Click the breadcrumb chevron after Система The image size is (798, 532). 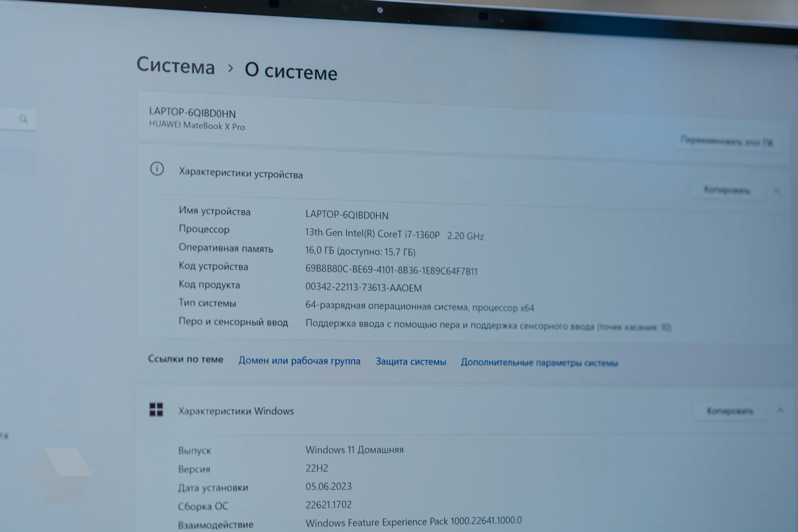point(230,68)
